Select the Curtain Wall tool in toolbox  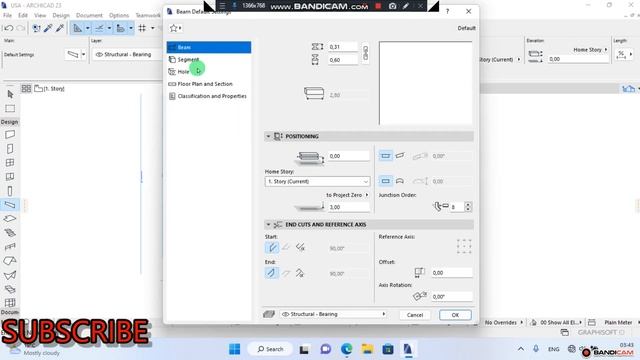[x=10, y=302]
